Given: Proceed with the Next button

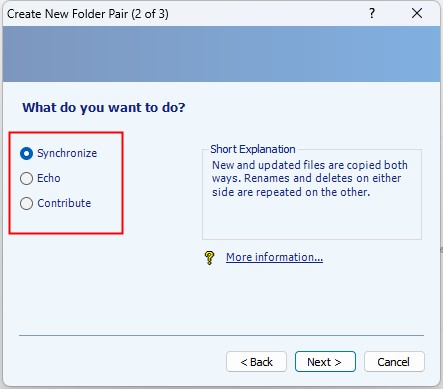Looking at the screenshot, I should point(325,362).
